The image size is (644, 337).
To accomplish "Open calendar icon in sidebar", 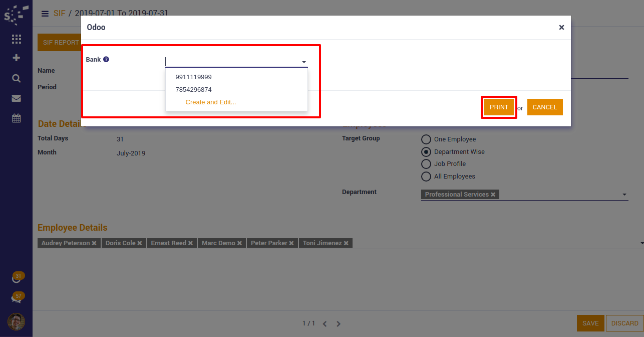I will [16, 118].
